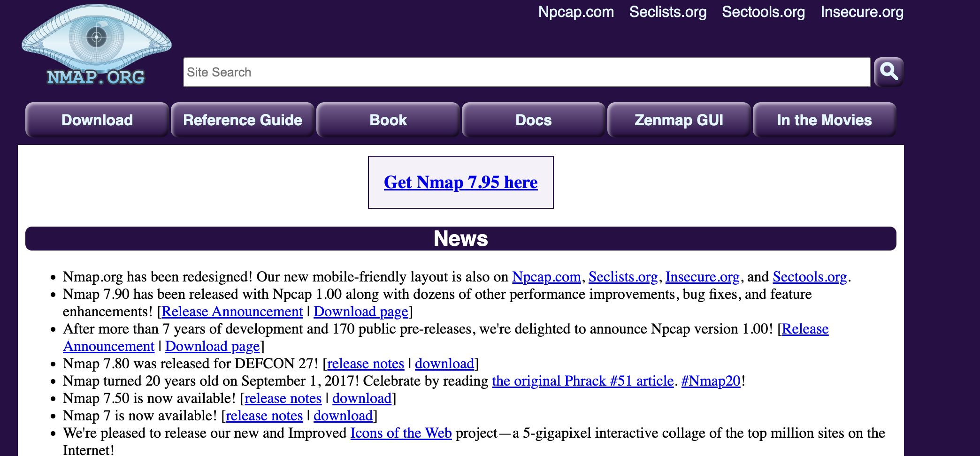Viewport: 980px width, 456px height.
Task: Open Nmap 7.50 release notes link
Action: [x=283, y=398]
